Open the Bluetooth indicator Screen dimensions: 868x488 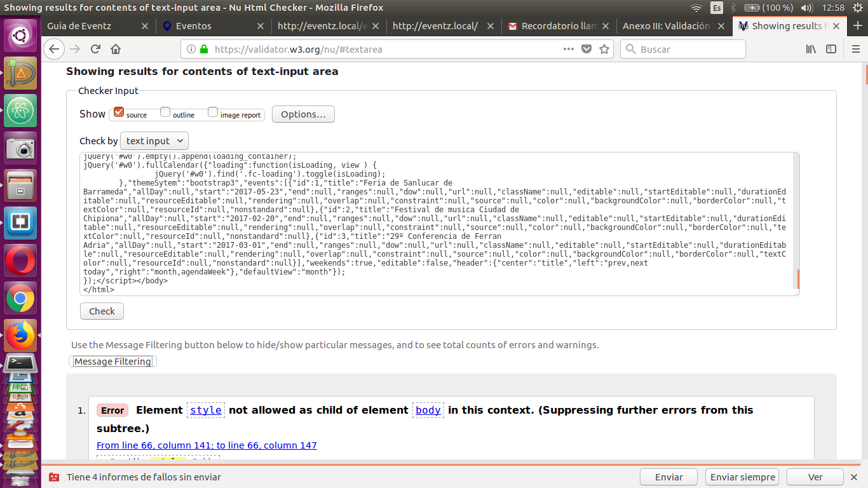click(x=733, y=8)
